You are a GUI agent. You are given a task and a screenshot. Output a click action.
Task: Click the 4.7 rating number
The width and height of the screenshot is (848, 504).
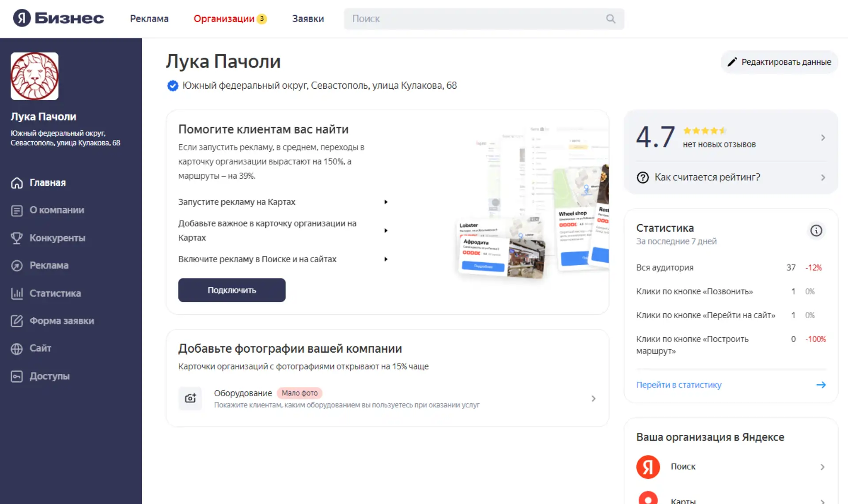click(655, 137)
